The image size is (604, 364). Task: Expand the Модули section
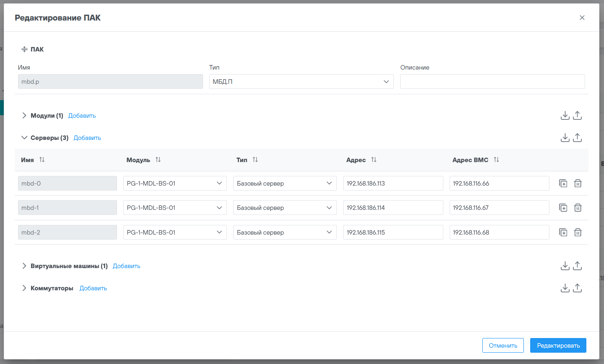pos(24,116)
